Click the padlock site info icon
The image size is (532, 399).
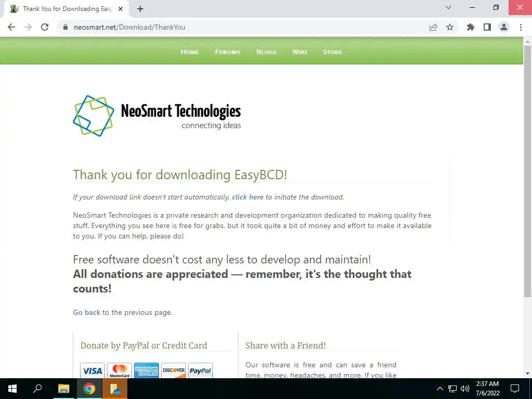click(x=65, y=27)
